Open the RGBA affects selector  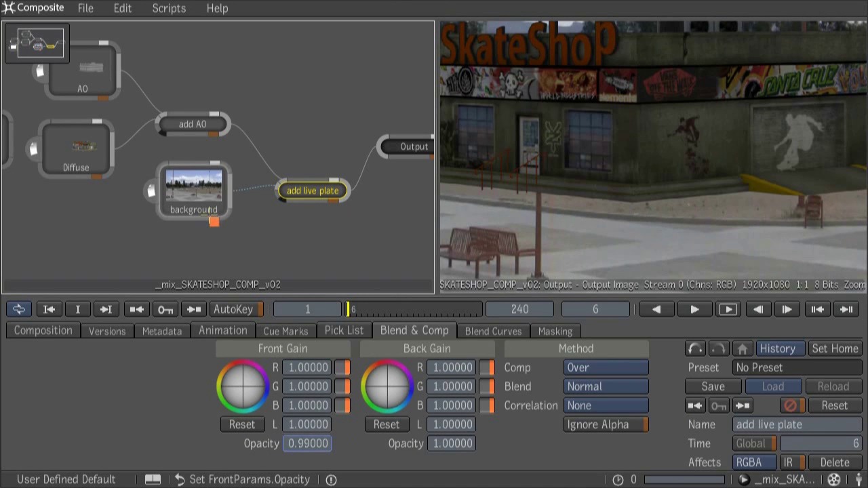[755, 462]
